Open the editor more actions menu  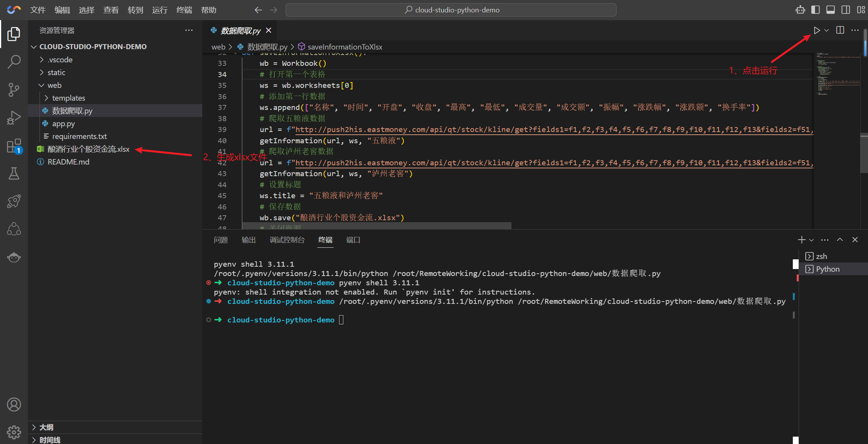[855, 31]
